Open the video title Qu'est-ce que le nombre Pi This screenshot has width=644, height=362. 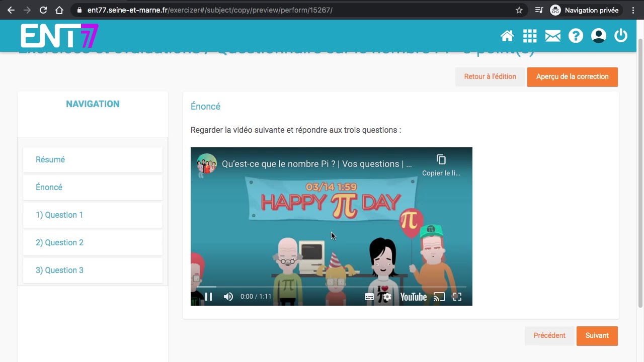coord(316,164)
